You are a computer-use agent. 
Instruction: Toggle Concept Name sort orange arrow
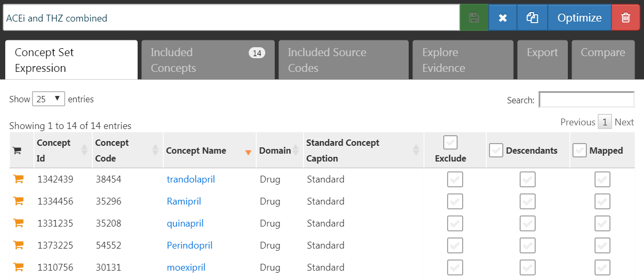[248, 152]
